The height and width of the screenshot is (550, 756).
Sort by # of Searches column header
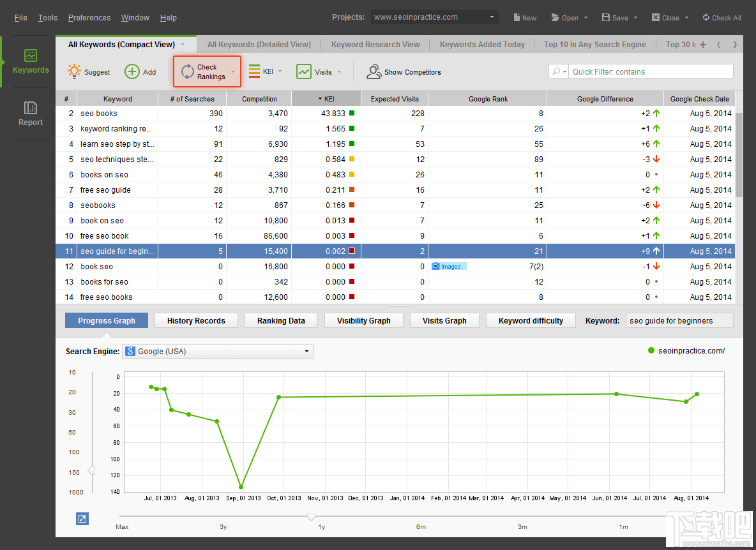tap(192, 99)
